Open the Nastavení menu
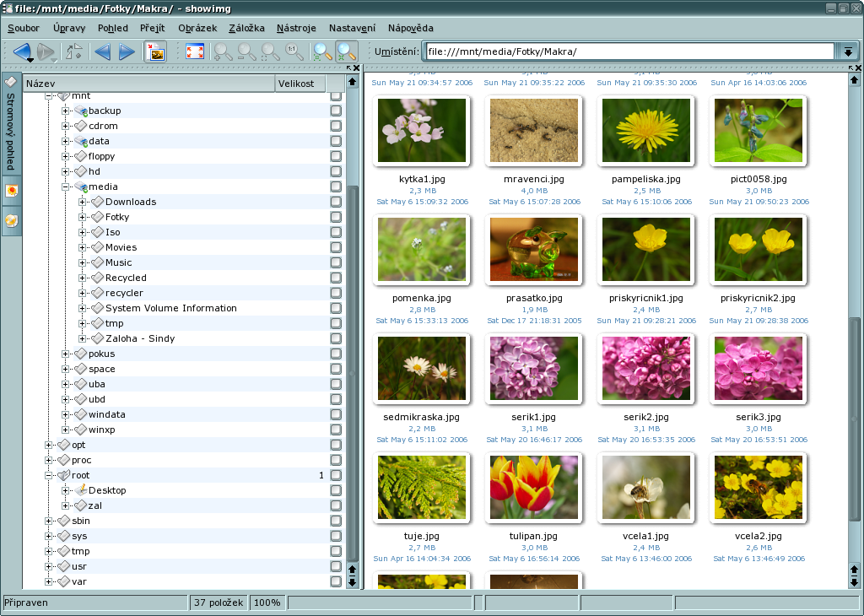 pos(352,28)
